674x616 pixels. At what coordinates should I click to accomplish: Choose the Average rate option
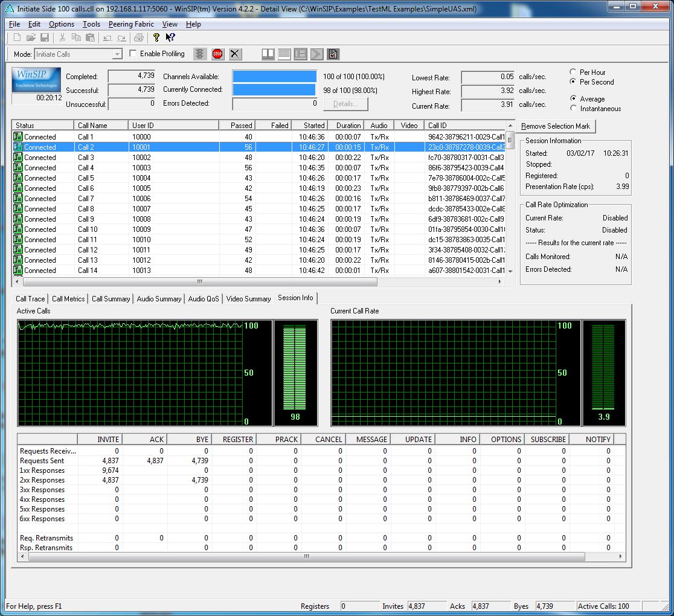tap(573, 98)
